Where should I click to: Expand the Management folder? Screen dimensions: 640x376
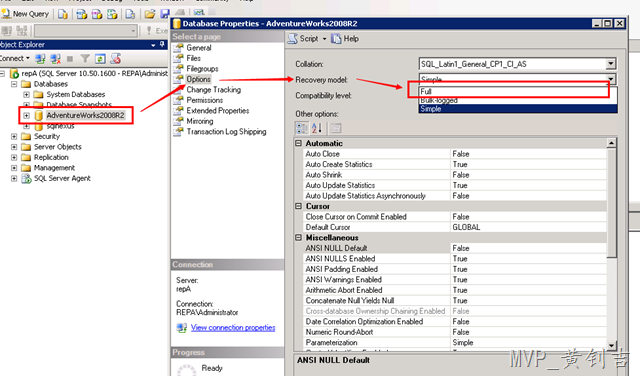coord(14,168)
